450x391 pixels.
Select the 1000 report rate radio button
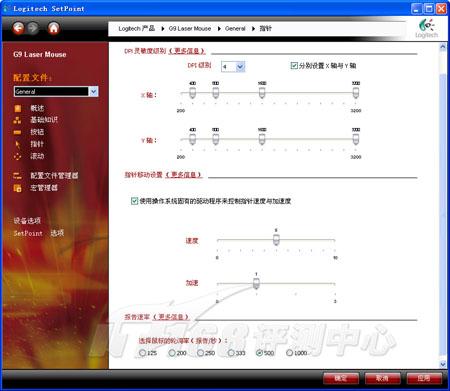coord(289,353)
